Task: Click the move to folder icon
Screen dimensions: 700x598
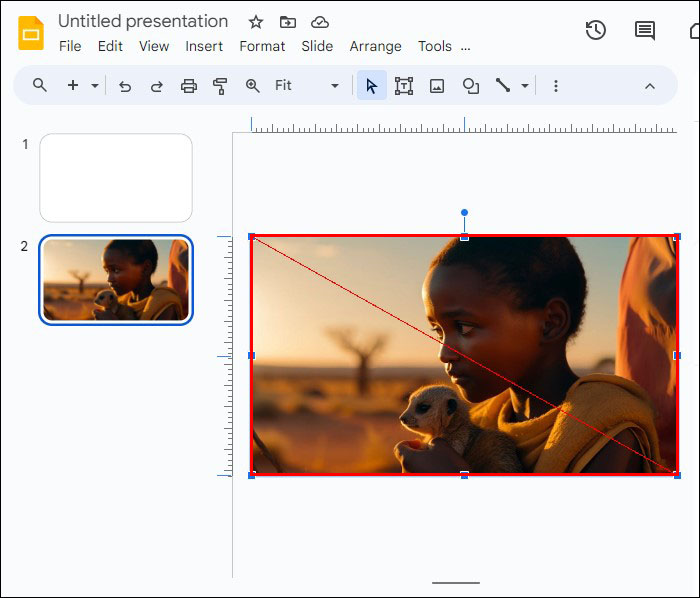Action: 288,22
